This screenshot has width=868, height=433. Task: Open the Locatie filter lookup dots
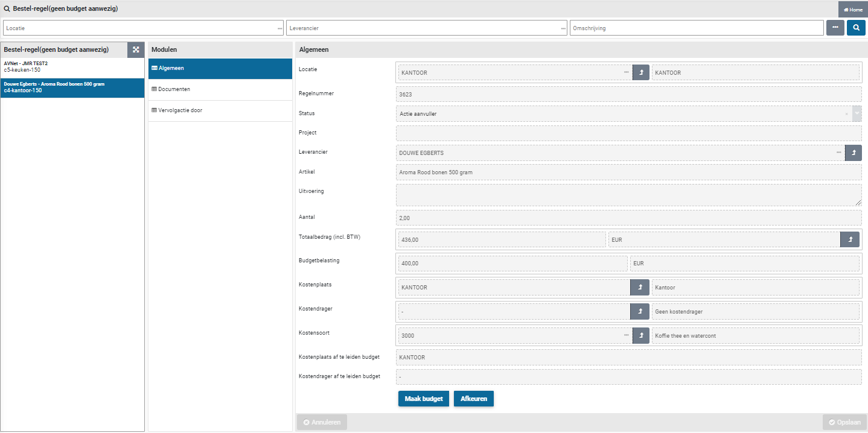pyautogui.click(x=279, y=28)
